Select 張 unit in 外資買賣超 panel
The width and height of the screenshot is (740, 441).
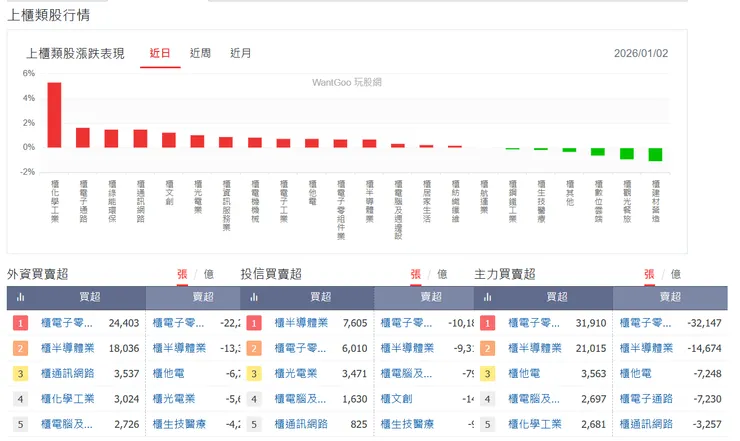[182, 274]
